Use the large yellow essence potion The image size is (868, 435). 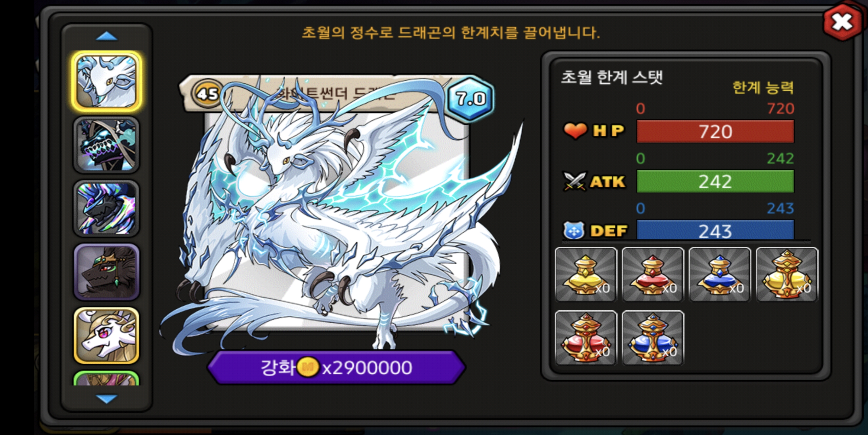[x=787, y=274]
